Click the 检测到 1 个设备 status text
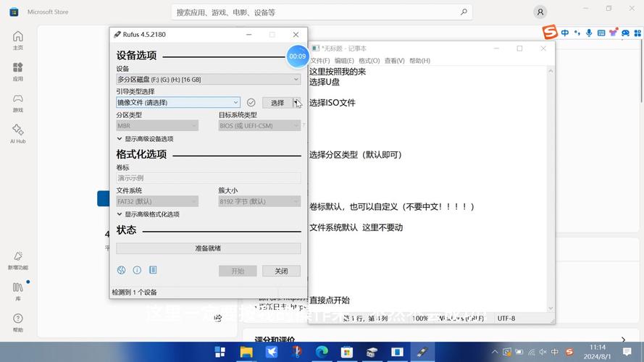Viewport: 644px width, 362px height. tap(134, 292)
